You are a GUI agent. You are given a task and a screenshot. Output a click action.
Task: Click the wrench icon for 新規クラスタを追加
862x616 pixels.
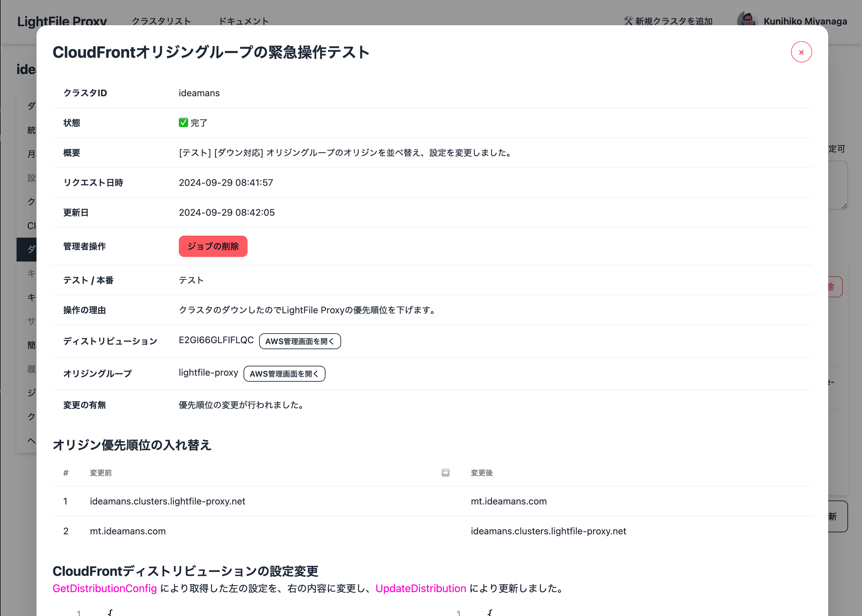[628, 21]
